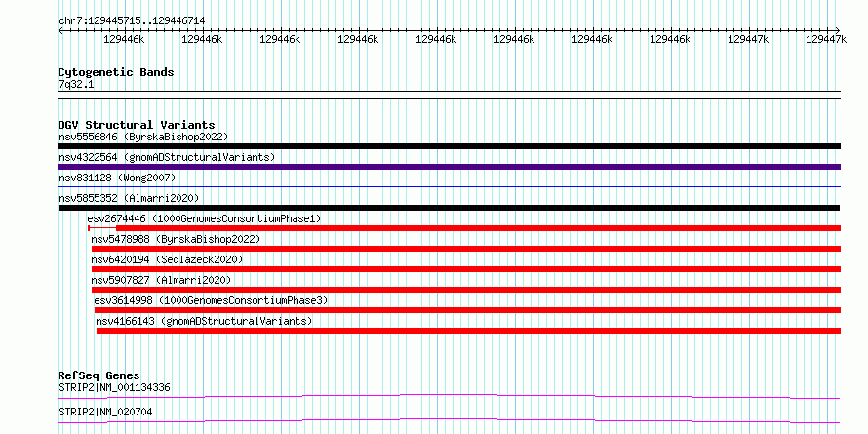
Task: Click variant label nsv831128 (Wong2007)
Action: [117, 178]
